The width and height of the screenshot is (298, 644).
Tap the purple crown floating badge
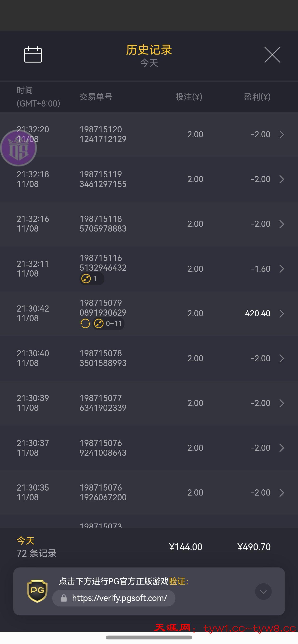tap(18, 148)
